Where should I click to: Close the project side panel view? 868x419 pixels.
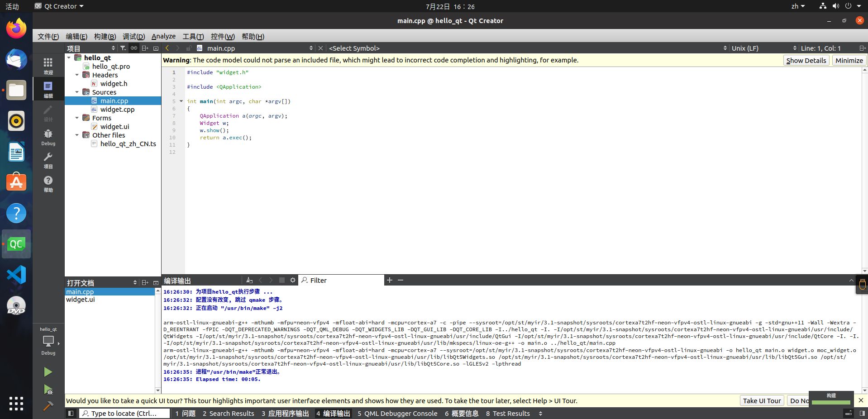[156, 48]
